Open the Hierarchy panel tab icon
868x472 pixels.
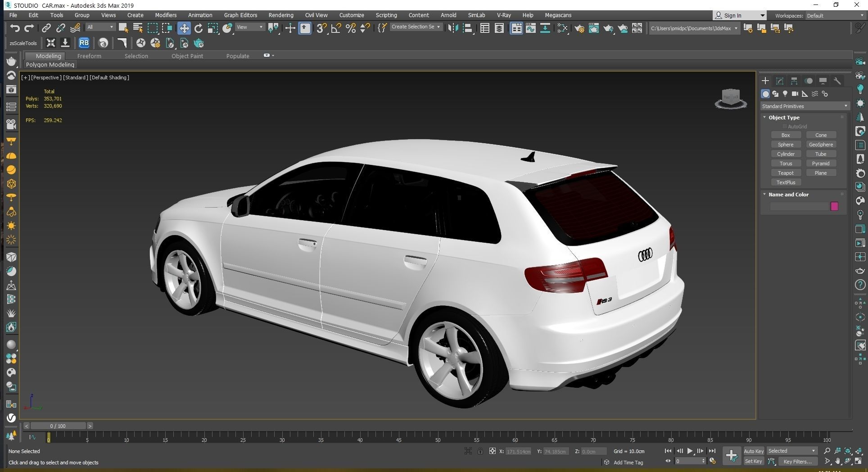tap(794, 81)
